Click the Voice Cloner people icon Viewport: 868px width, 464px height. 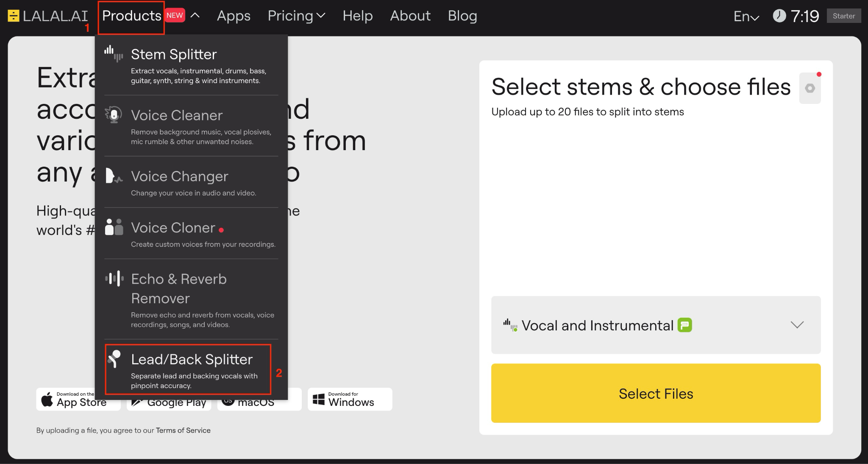coord(114,227)
